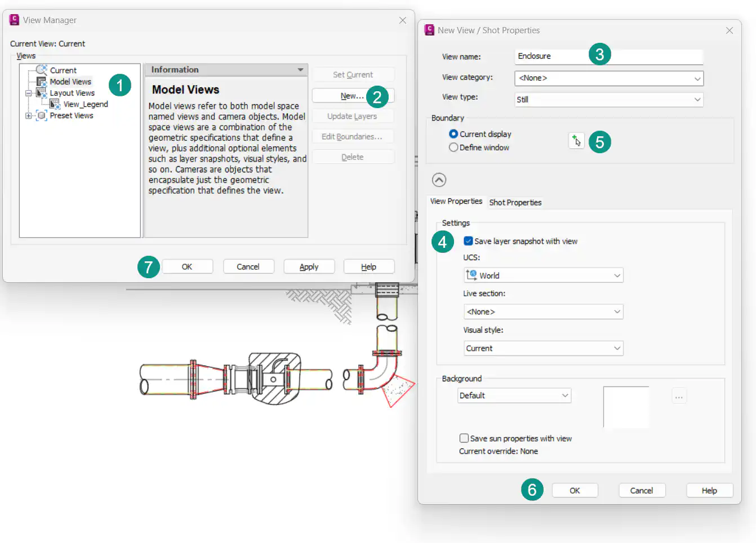The height and width of the screenshot is (543, 756).
Task: Switch to the Shot Properties tab
Action: tap(515, 202)
